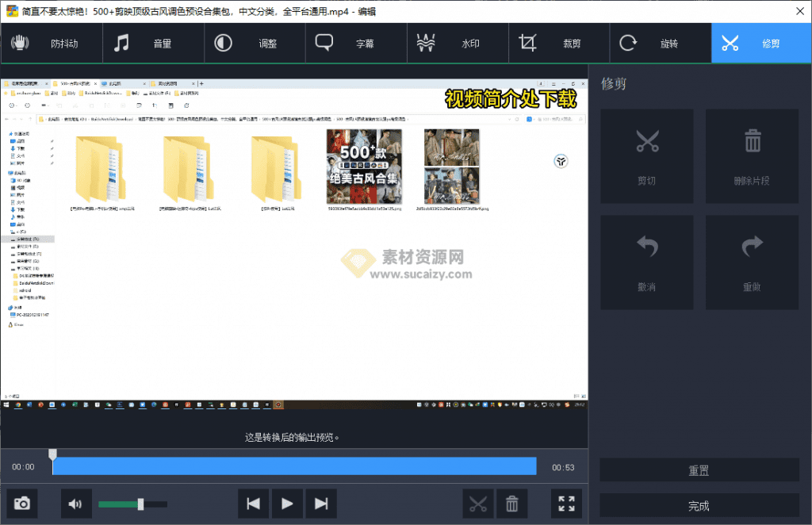Click the 重置 reset button
The height and width of the screenshot is (525, 812).
[699, 470]
